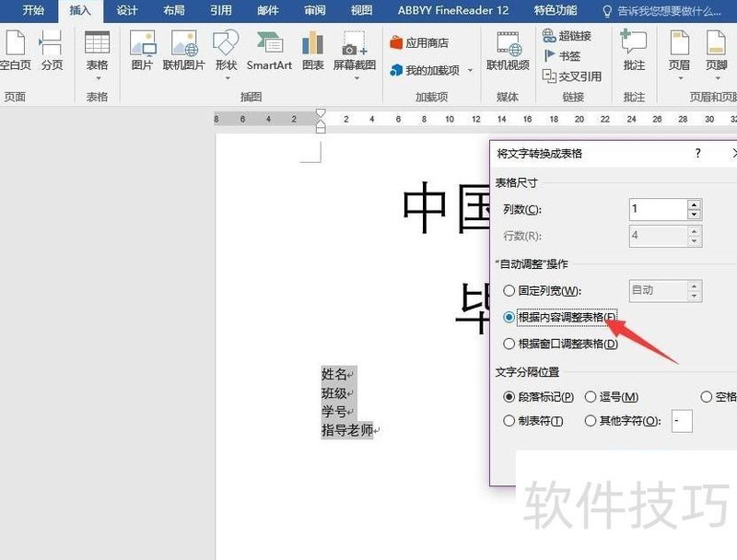Expand My Add-ins (我的加载项) dropdown

430,70
